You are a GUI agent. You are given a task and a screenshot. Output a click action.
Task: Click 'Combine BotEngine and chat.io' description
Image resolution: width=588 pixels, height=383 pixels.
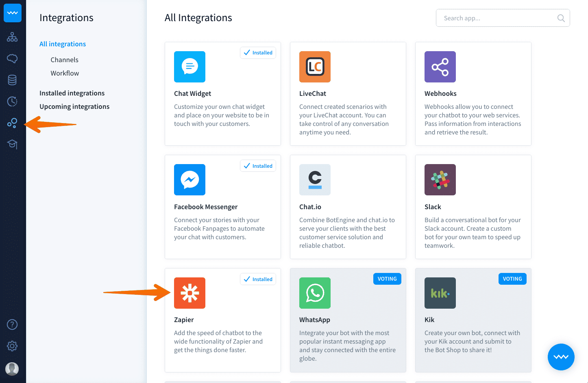pyautogui.click(x=347, y=233)
